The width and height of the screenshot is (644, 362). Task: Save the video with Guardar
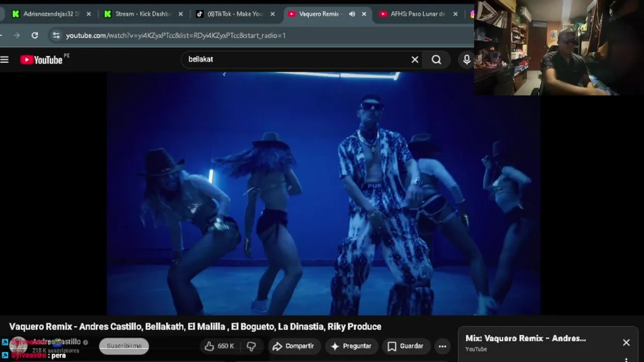[406, 346]
